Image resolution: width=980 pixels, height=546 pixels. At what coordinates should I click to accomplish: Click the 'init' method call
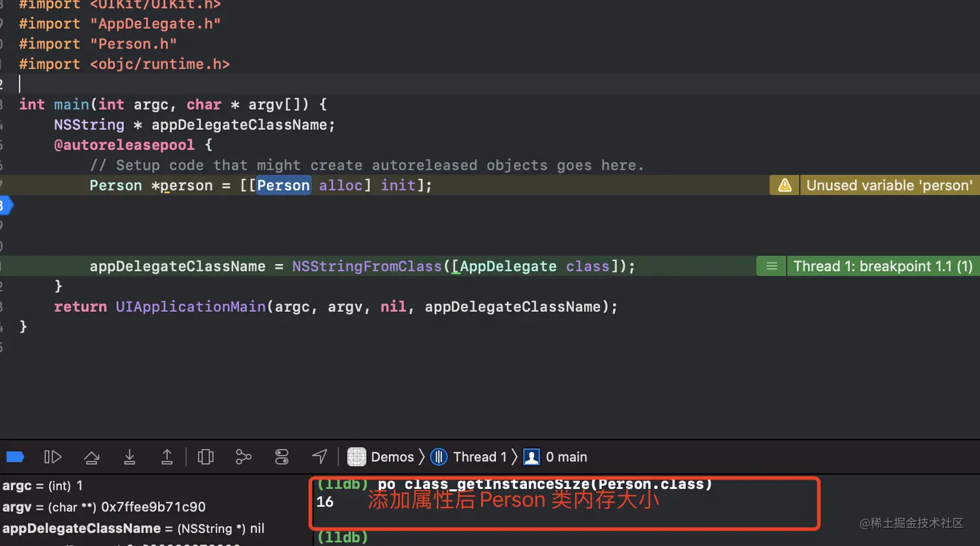tap(398, 185)
